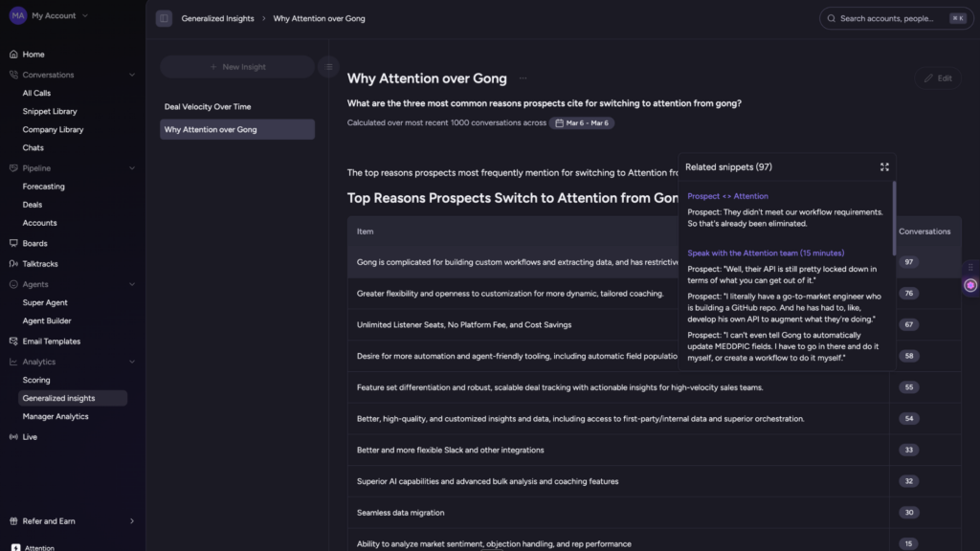The image size is (980, 551).
Task: Click the Email Templates icon
Action: pyautogui.click(x=13, y=342)
